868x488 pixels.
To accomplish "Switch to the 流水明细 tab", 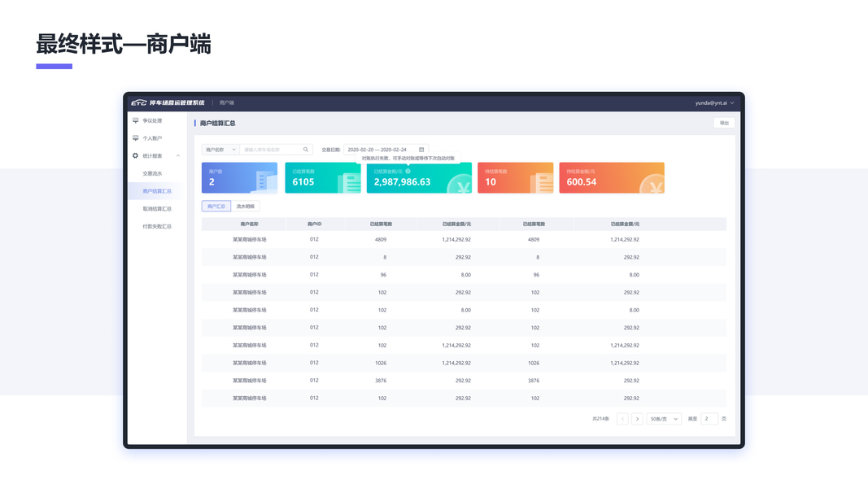I will (245, 207).
